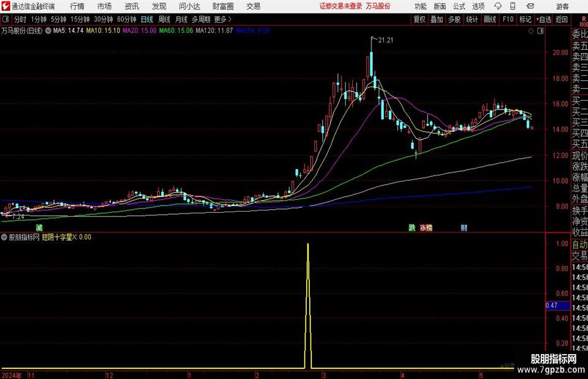Open the 财富圈 menu
The width and height of the screenshot is (588, 379).
tap(223, 6)
